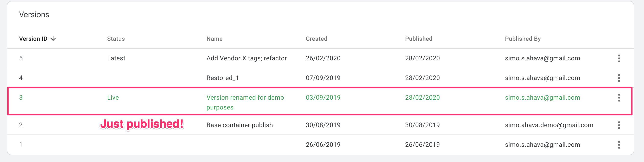The width and height of the screenshot is (644, 162).
Task: Open 'Version renamed for demo purposes'
Action: pyautogui.click(x=245, y=102)
